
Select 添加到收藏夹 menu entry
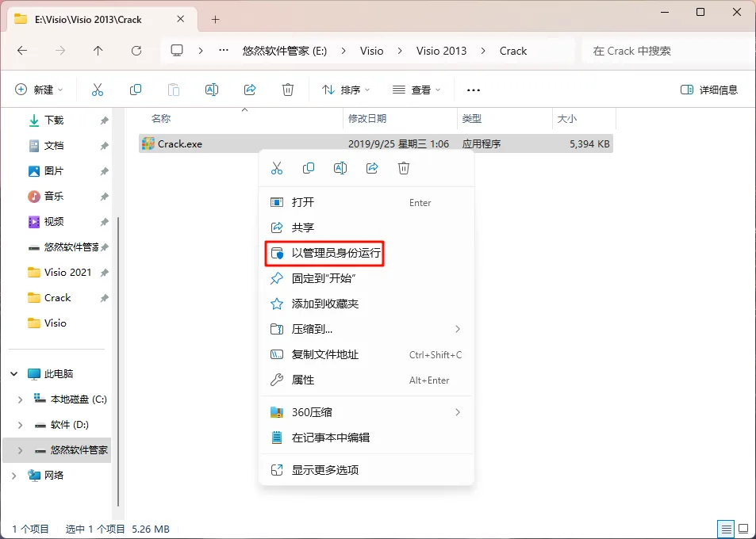coord(366,304)
